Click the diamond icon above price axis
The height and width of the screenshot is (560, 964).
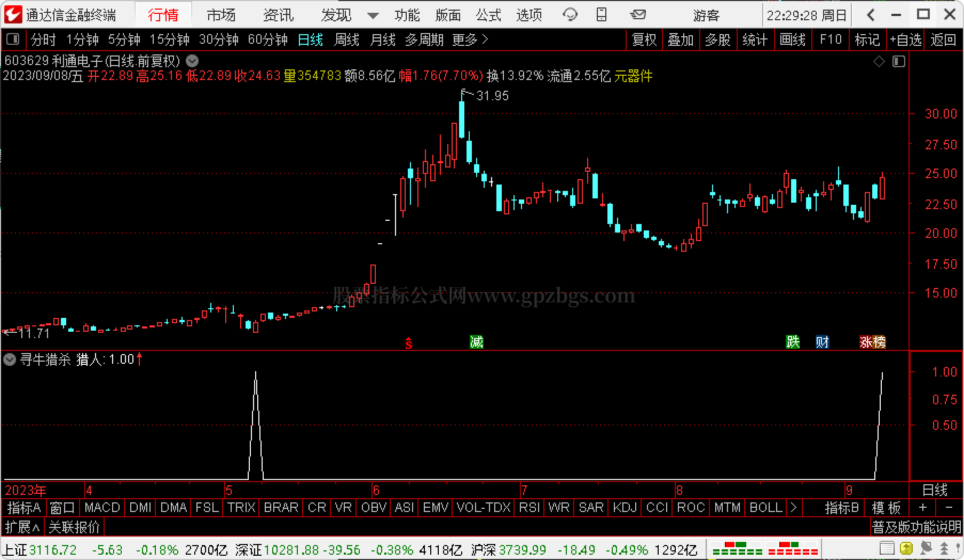pos(879,62)
